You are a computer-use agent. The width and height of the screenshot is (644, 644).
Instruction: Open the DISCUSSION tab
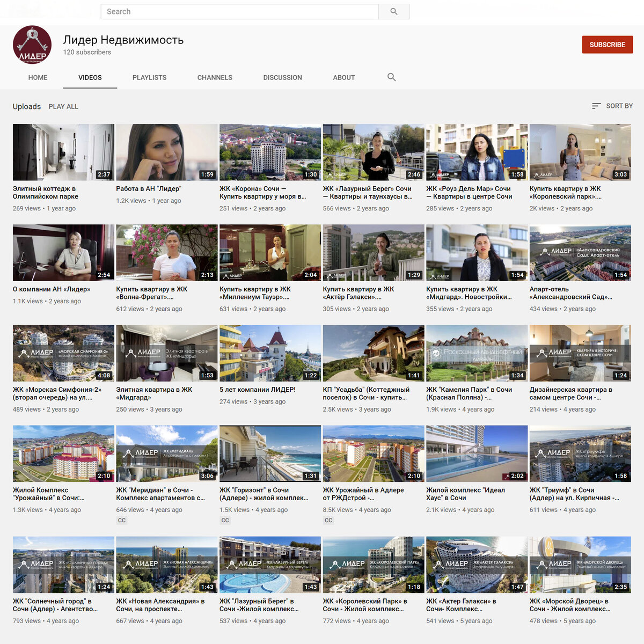click(283, 77)
